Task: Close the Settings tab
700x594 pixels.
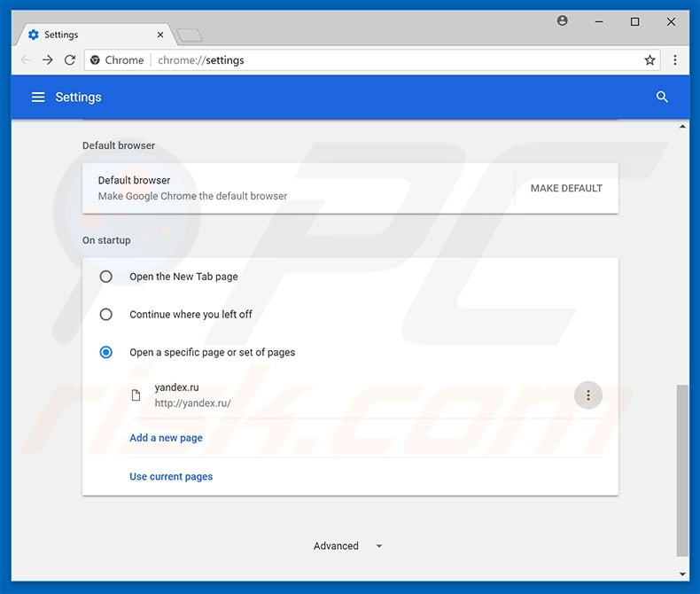Action: click(x=160, y=35)
